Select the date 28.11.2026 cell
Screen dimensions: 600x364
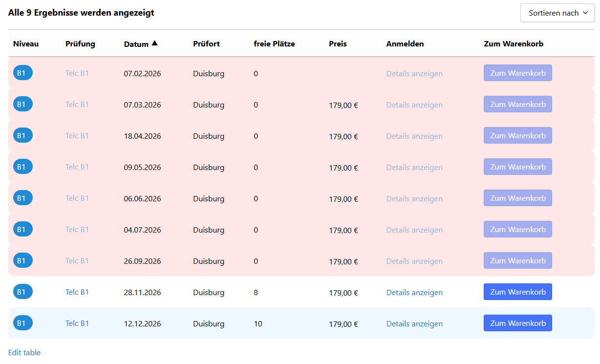coord(142,293)
